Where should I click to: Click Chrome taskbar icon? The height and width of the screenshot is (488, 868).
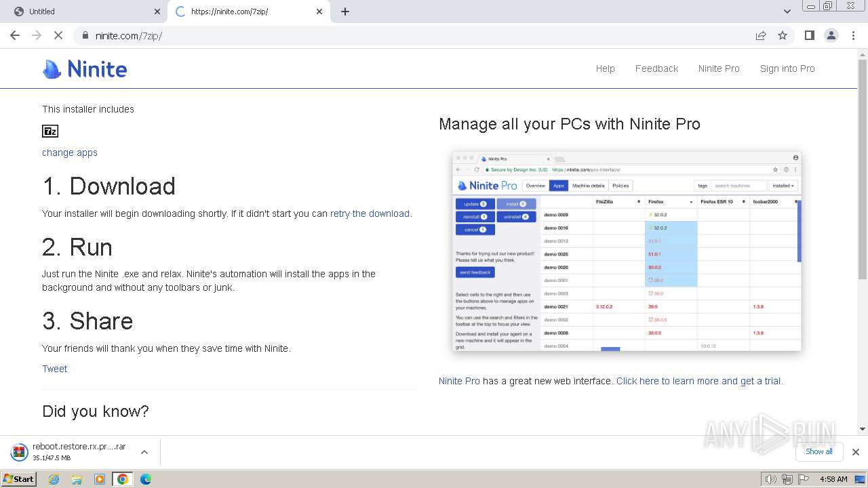point(122,479)
